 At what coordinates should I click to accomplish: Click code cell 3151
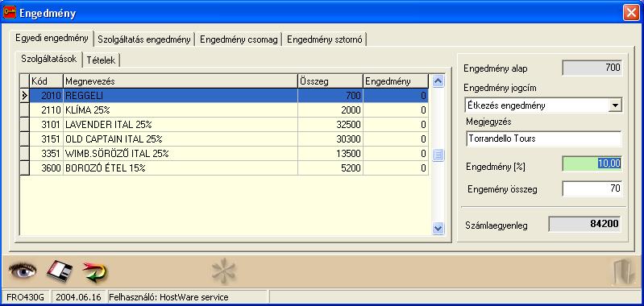(x=46, y=139)
